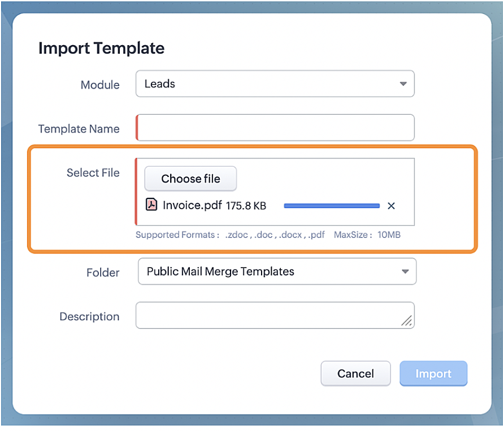Click the PDF icon beside Invoice.pdf
The width and height of the screenshot is (504, 431).
[x=151, y=205]
